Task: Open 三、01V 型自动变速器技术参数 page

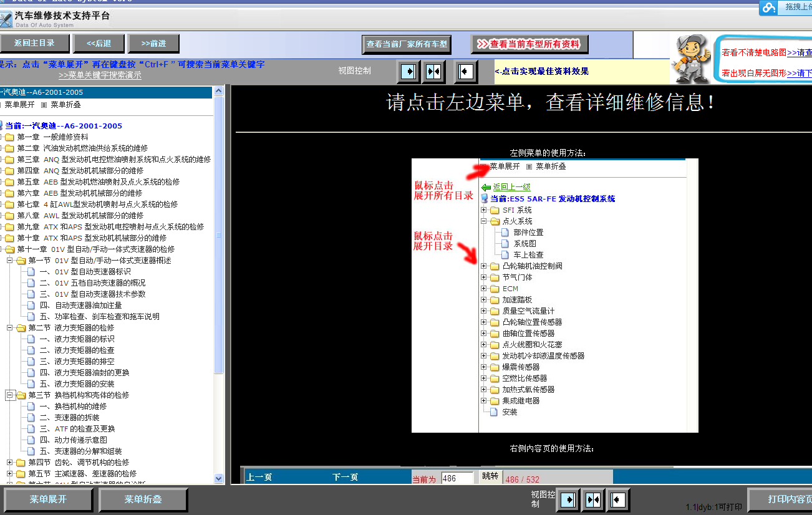Action: [x=92, y=294]
